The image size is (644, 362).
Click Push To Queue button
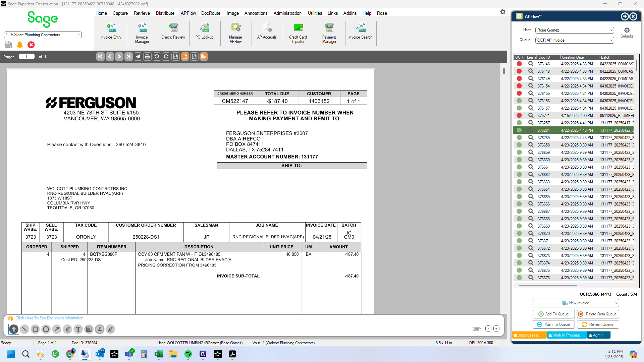coord(554,324)
